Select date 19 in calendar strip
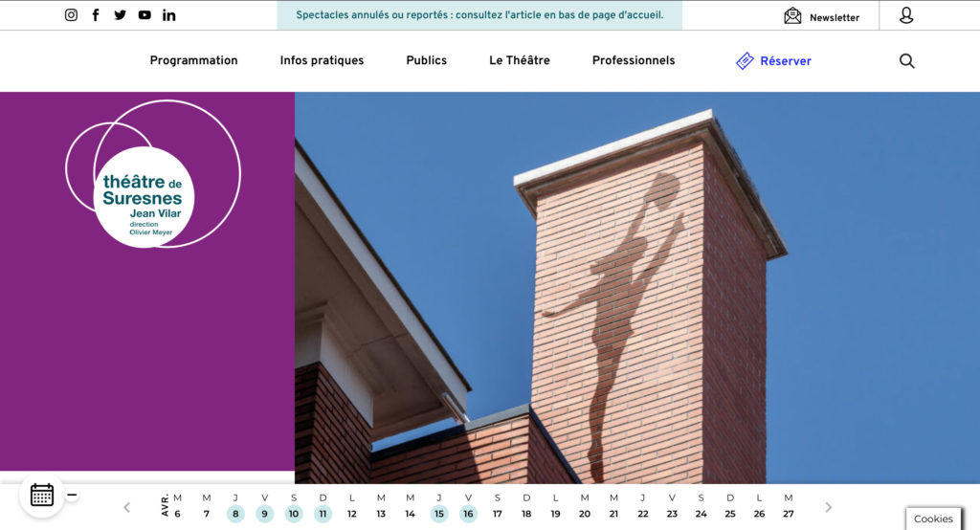 pos(556,514)
